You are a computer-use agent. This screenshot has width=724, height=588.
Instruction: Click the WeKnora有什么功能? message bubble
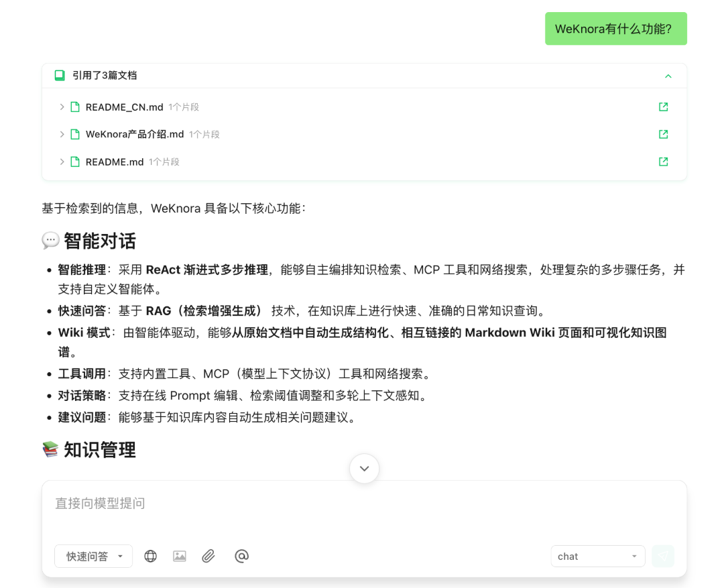[x=616, y=29]
